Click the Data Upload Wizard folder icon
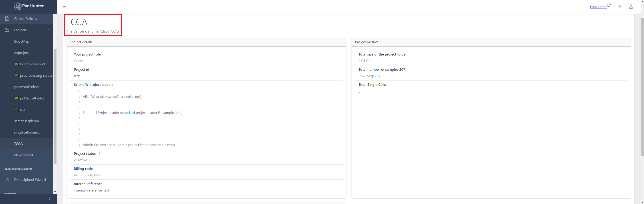Viewport: 644px width, 204px height. click(7, 180)
